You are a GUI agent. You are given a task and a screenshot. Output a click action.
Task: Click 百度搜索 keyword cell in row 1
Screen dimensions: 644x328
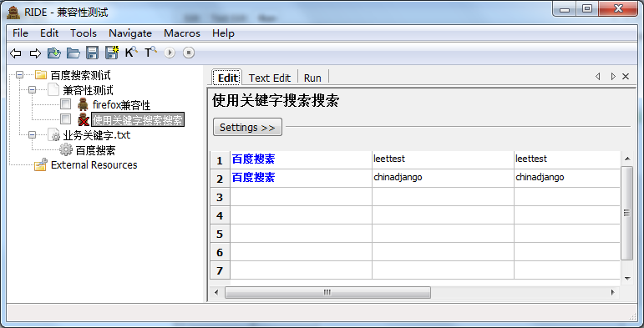(301, 159)
